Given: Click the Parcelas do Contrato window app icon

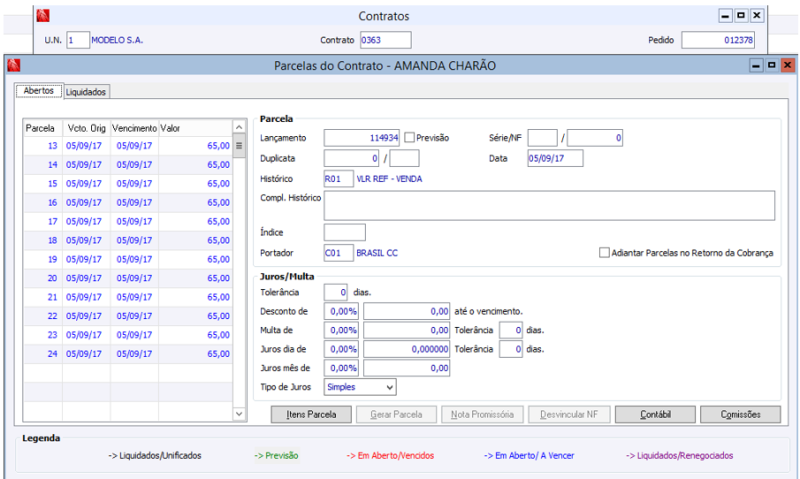Looking at the screenshot, I should 14,65.
